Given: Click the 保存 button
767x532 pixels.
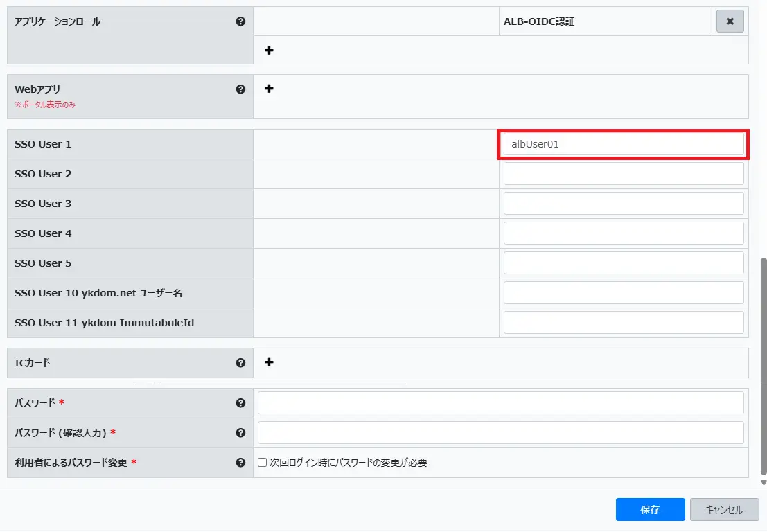Looking at the screenshot, I should [x=650, y=510].
